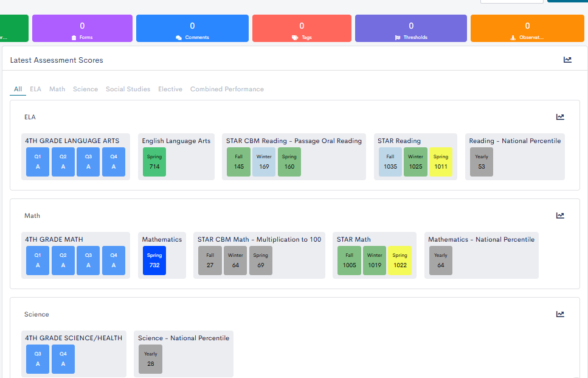Image resolution: width=588 pixels, height=378 pixels.
Task: Select Q3 grade in 4TH GRADE MATH
Action: (x=88, y=261)
